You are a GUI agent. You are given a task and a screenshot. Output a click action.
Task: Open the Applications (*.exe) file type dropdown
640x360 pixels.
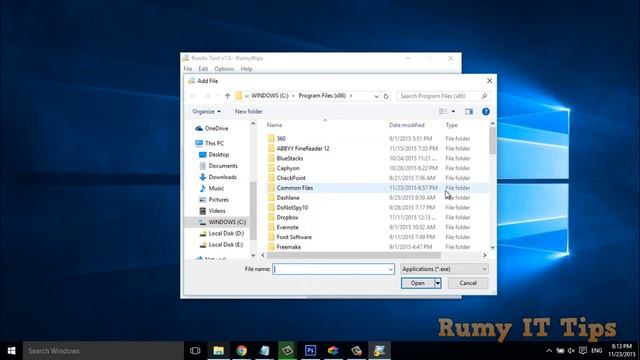click(x=444, y=269)
